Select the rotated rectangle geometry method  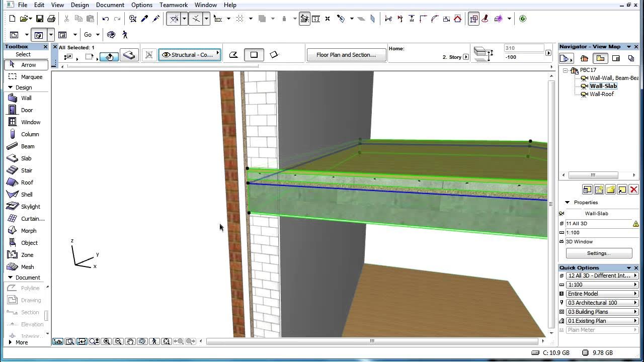tap(274, 55)
